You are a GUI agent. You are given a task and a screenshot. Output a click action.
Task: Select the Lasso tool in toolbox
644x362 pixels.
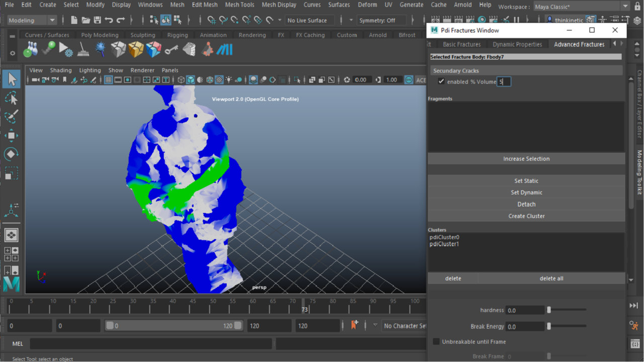pyautogui.click(x=11, y=98)
